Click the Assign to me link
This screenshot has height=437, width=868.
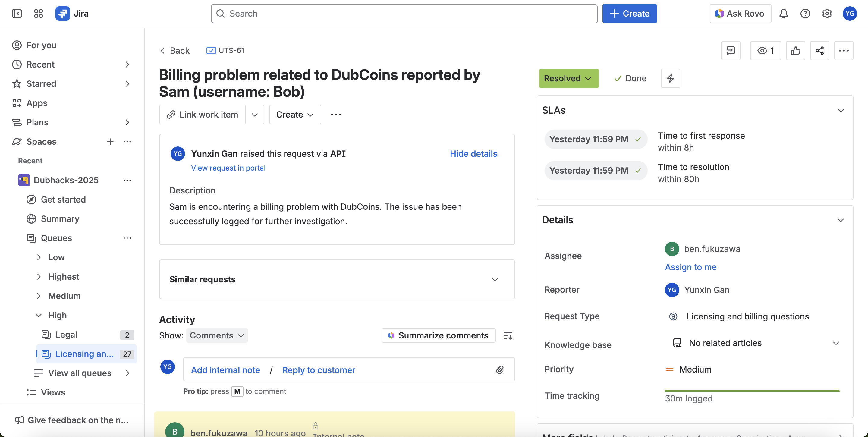pyautogui.click(x=690, y=267)
